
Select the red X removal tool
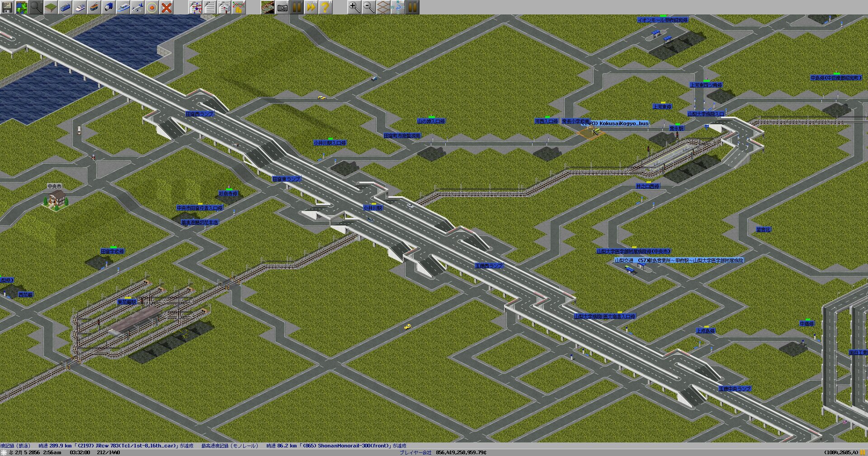click(x=166, y=7)
